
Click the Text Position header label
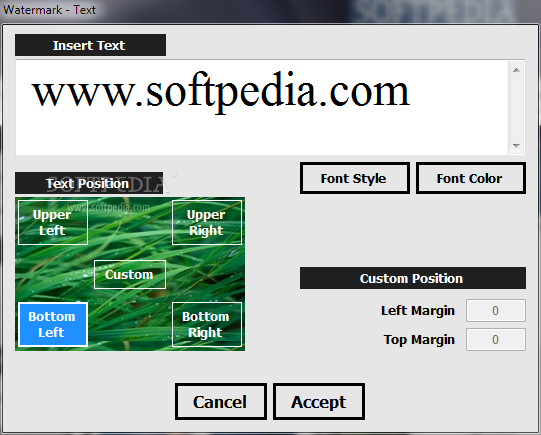[x=89, y=183]
